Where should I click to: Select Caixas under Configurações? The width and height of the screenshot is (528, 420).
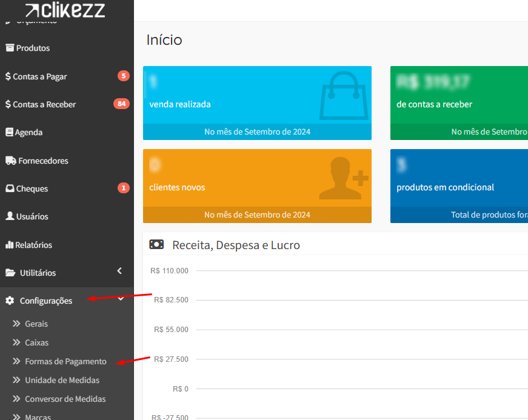pyautogui.click(x=36, y=343)
